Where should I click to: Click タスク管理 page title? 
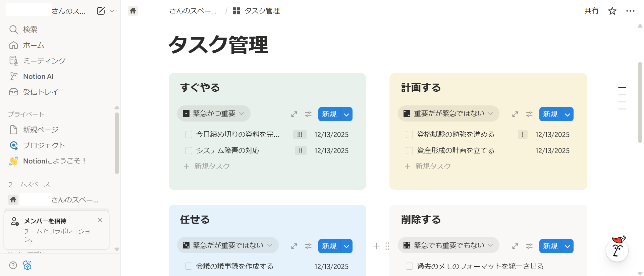[x=218, y=45]
